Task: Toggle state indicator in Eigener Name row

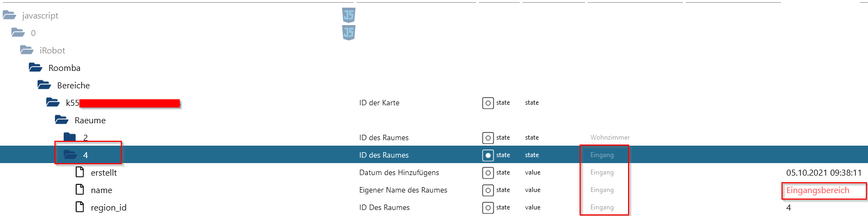Action: coord(488,190)
